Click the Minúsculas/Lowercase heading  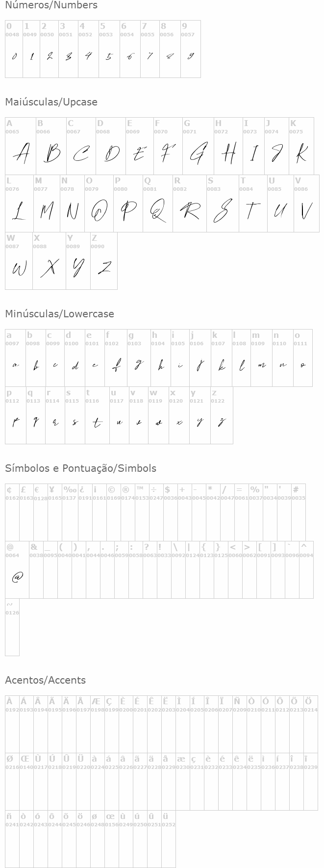(x=59, y=314)
